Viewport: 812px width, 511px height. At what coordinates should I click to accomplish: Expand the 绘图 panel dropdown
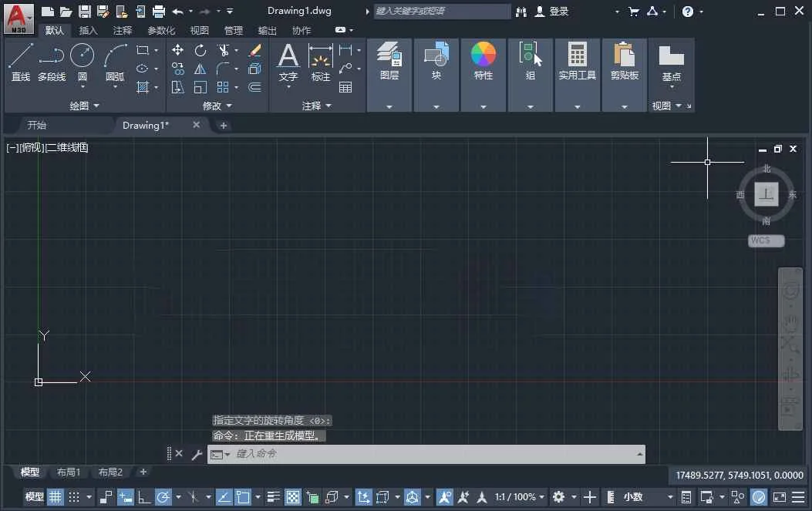coord(84,106)
